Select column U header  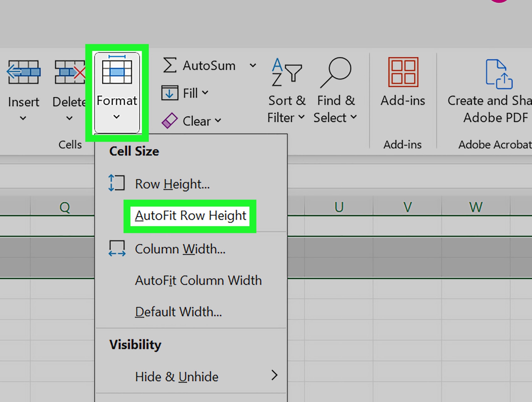339,207
